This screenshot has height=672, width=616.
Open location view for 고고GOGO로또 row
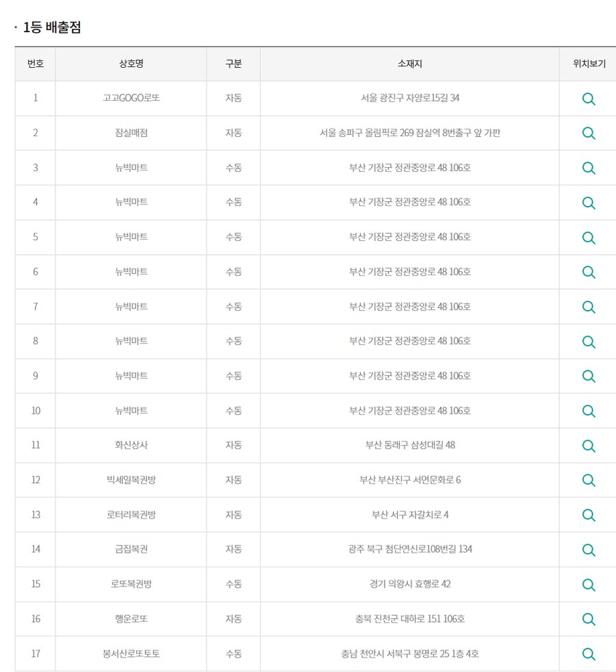[589, 99]
